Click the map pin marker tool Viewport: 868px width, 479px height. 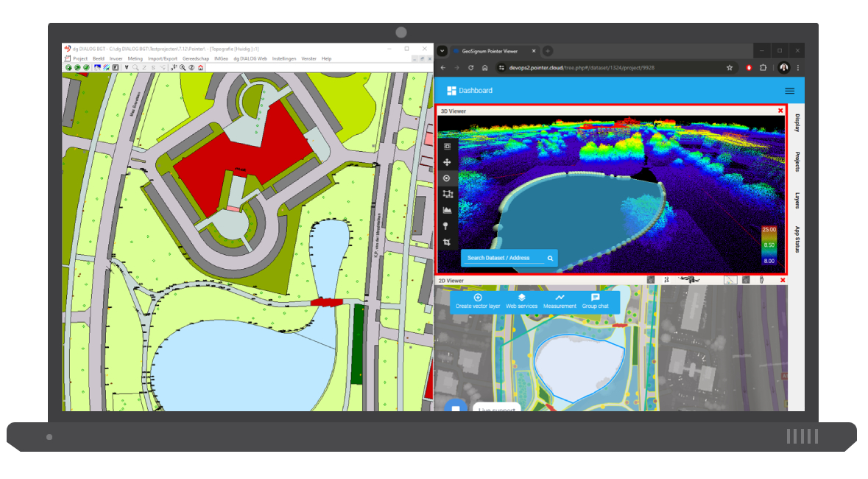pyautogui.click(x=447, y=226)
